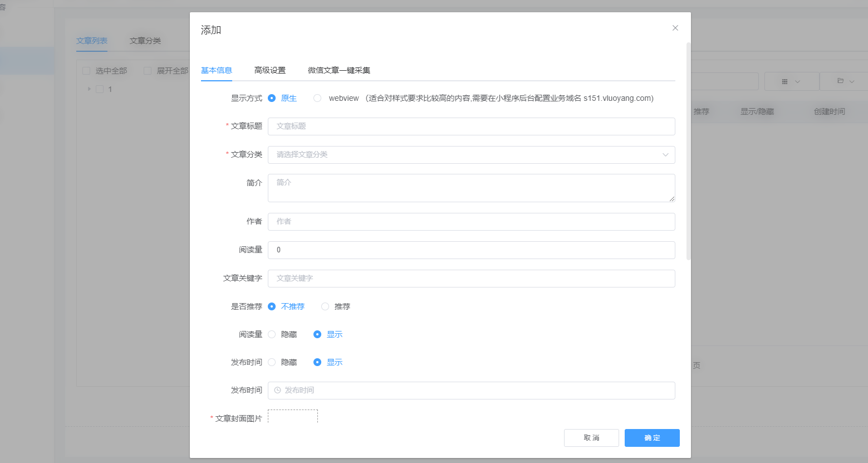Choose 推荐 radio option
868x463 pixels.
(x=325, y=306)
